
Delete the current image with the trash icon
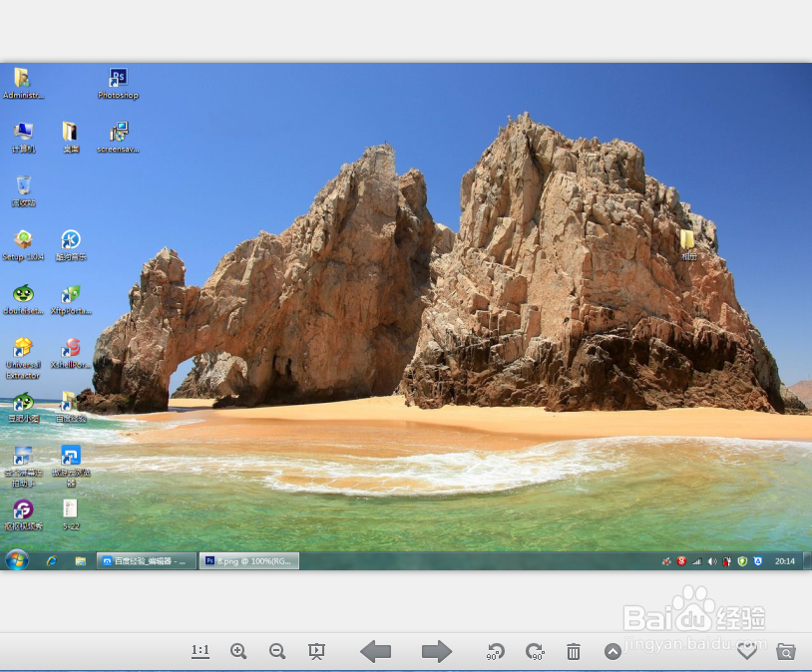574,651
